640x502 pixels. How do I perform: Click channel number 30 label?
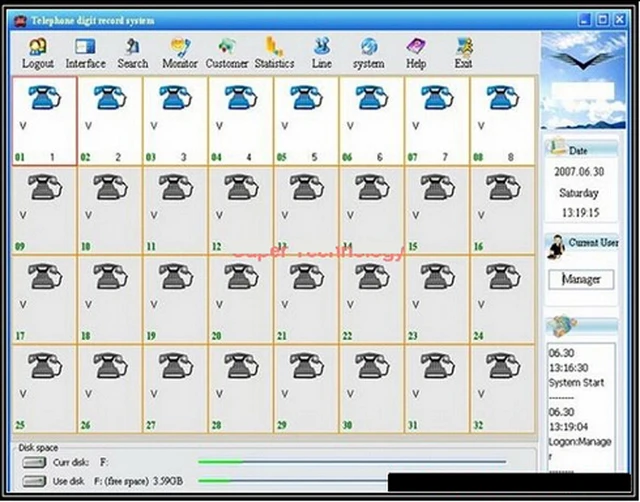point(347,425)
